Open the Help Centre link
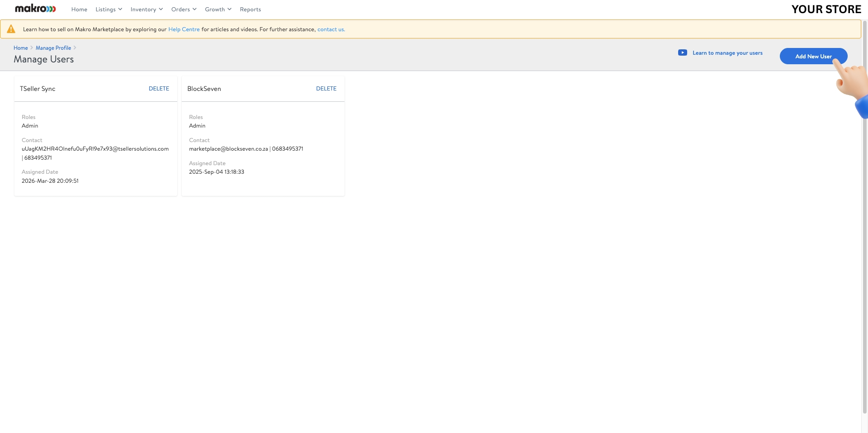This screenshot has width=868, height=433. click(184, 29)
